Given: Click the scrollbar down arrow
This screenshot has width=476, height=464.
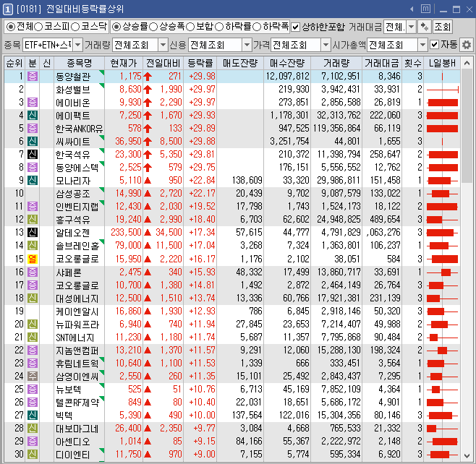Looking at the screenshot, I should [467, 455].
